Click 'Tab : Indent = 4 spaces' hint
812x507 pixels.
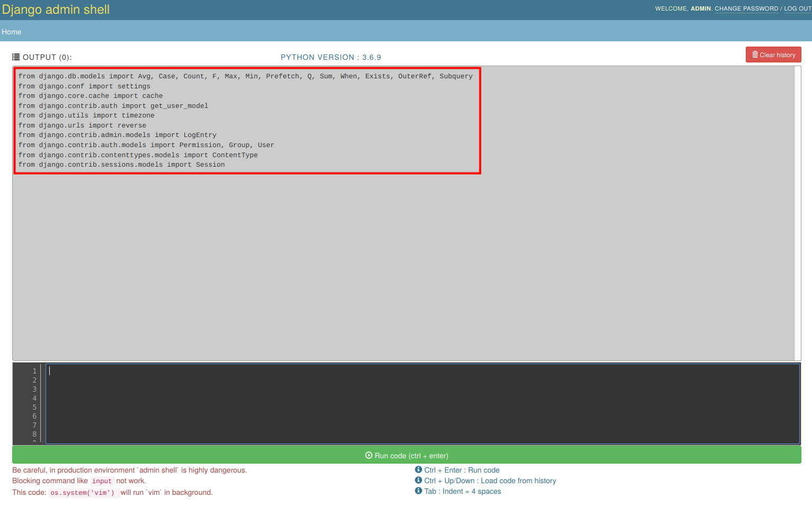(x=462, y=491)
